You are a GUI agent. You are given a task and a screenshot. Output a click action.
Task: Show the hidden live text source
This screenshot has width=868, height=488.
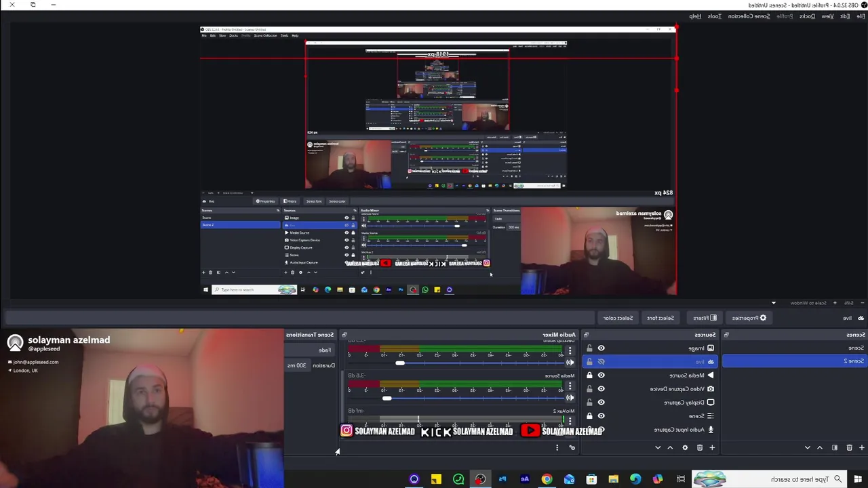601,362
